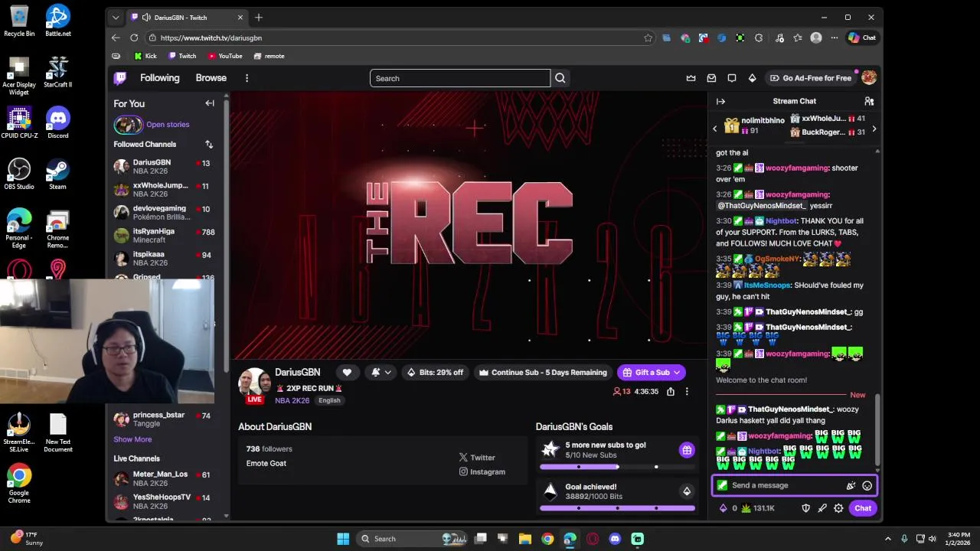Bookmark page with star icon in address bar
980x551 pixels.
[648, 37]
